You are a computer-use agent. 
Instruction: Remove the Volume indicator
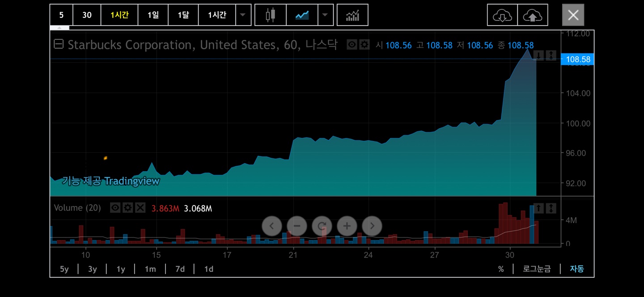click(x=140, y=208)
